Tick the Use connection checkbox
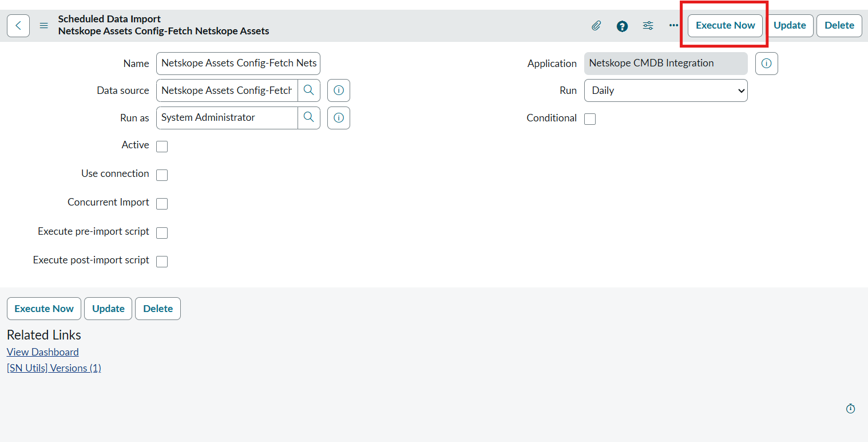868x442 pixels. click(162, 175)
